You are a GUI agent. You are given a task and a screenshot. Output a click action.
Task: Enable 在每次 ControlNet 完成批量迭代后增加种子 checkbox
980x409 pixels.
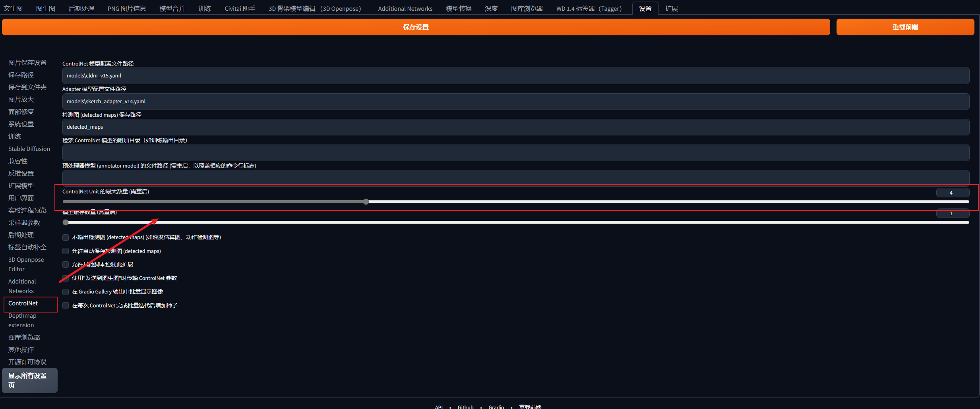click(x=66, y=305)
